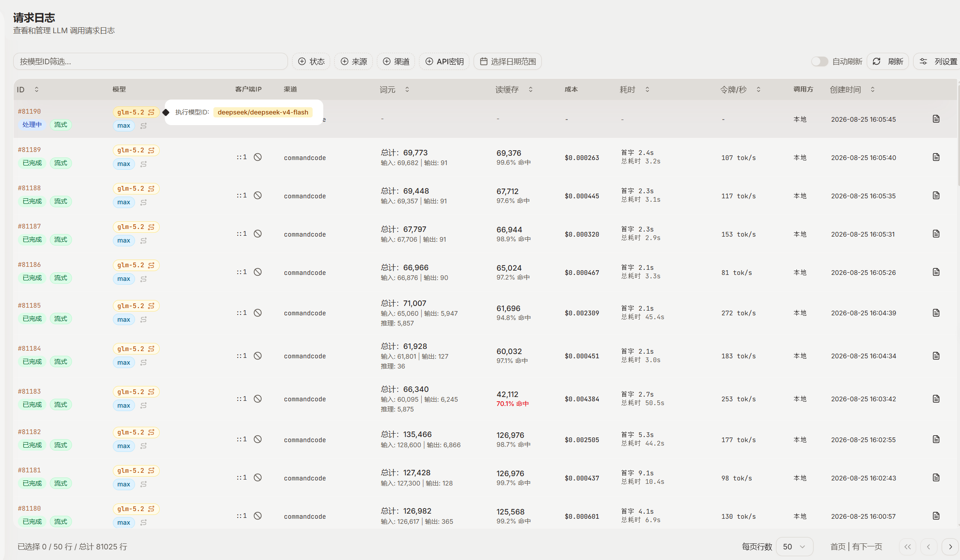Click cache read value 126,976 in row #81181
The height and width of the screenshot is (560, 960).
point(510,473)
